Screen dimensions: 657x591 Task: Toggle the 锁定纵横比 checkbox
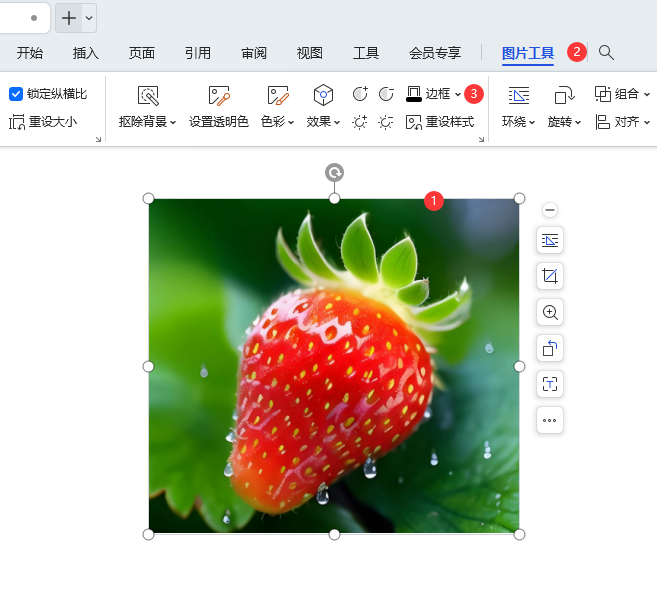coord(16,94)
